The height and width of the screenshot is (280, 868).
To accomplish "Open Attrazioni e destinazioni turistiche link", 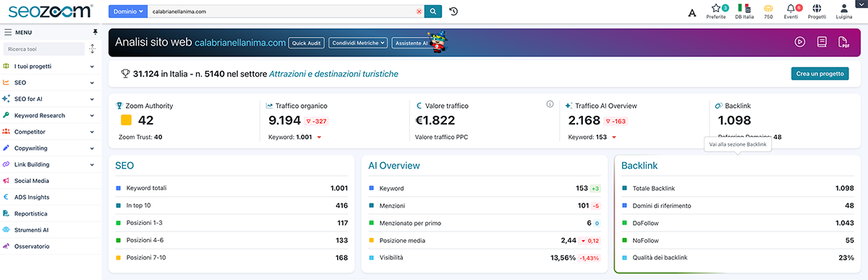I will (x=333, y=74).
